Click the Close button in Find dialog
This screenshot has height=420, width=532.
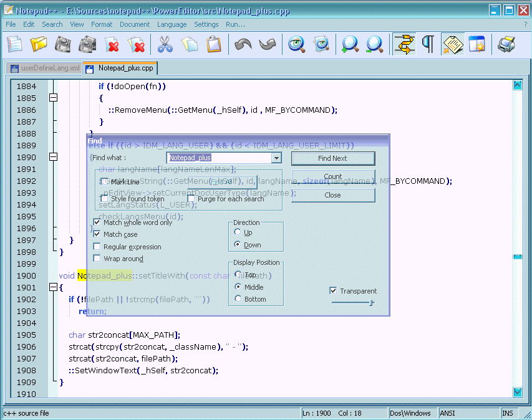coord(333,195)
